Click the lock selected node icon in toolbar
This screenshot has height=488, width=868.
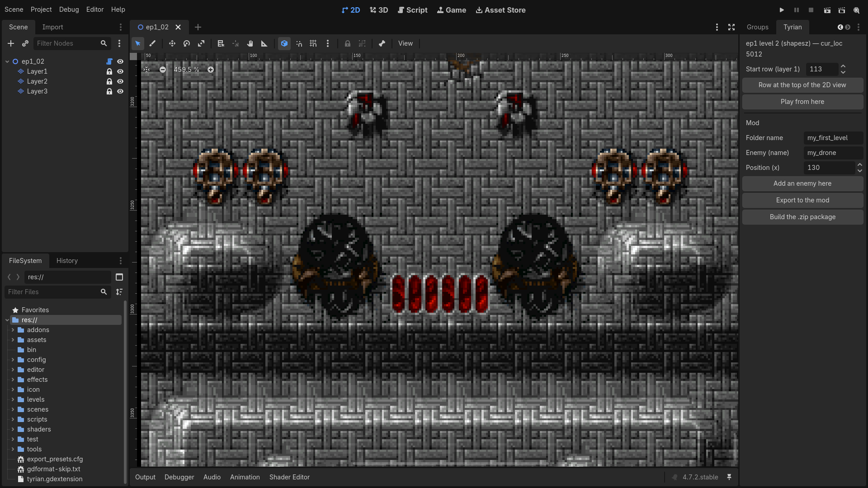[348, 43]
